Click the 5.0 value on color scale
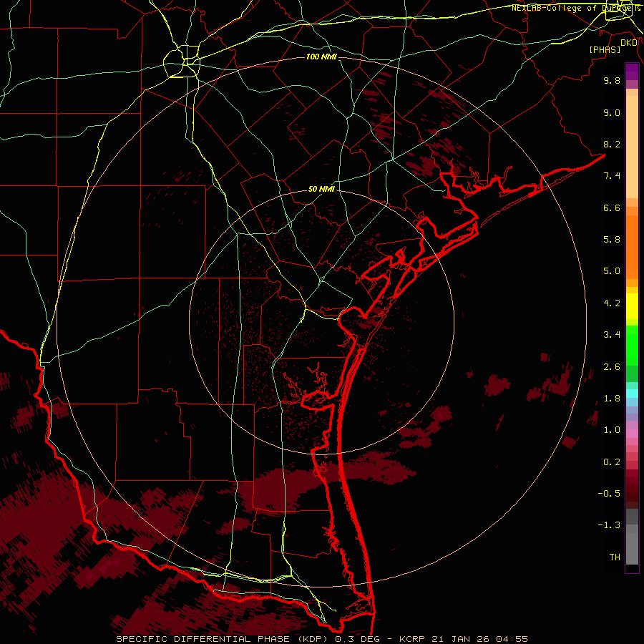 coord(612,271)
